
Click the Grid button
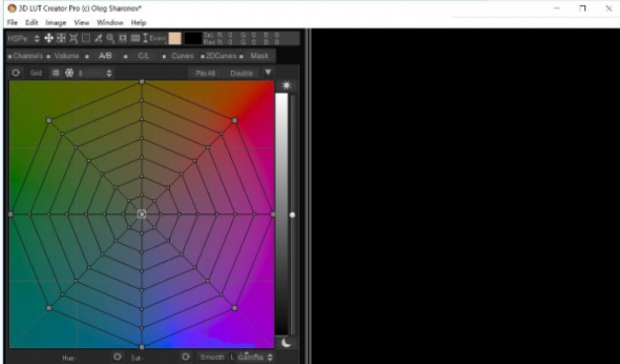36,73
